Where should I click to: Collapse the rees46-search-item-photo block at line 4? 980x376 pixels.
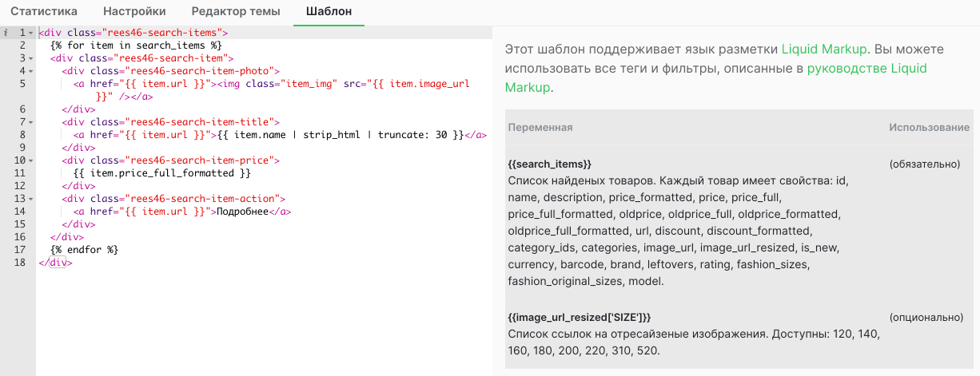coord(30,71)
